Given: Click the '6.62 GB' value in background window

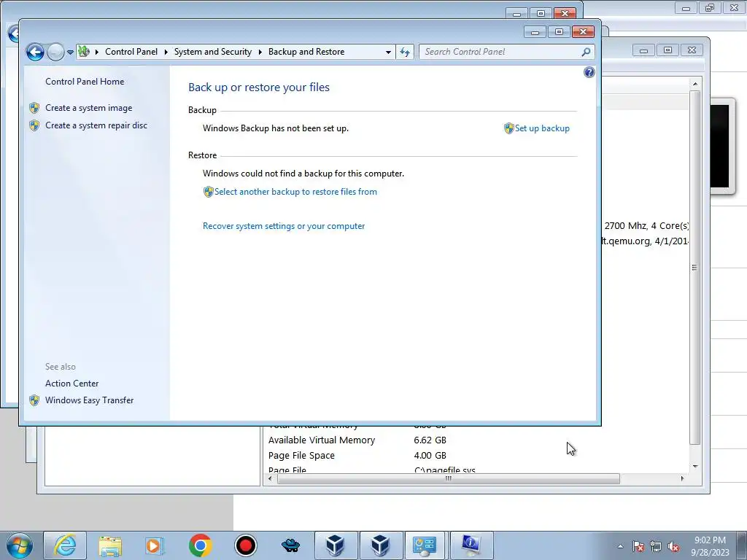Looking at the screenshot, I should 430,440.
